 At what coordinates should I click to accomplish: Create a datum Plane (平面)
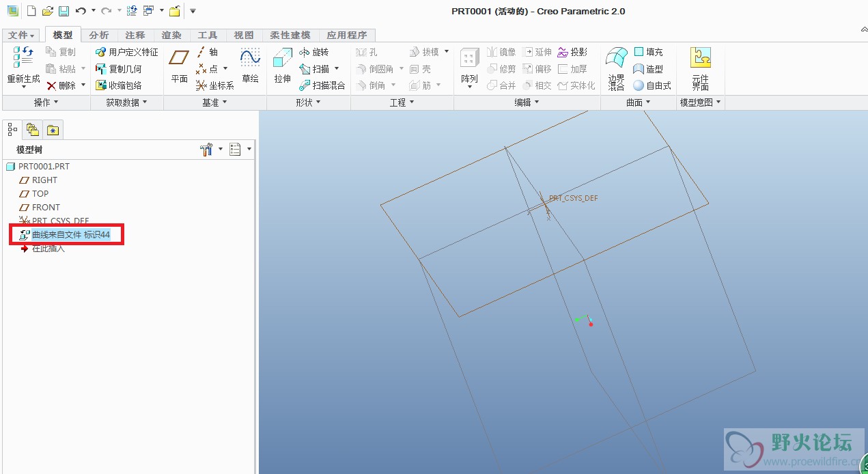pyautogui.click(x=180, y=66)
